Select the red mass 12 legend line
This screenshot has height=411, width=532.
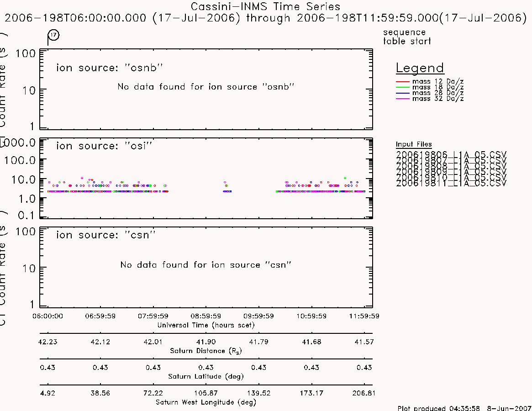coord(403,82)
